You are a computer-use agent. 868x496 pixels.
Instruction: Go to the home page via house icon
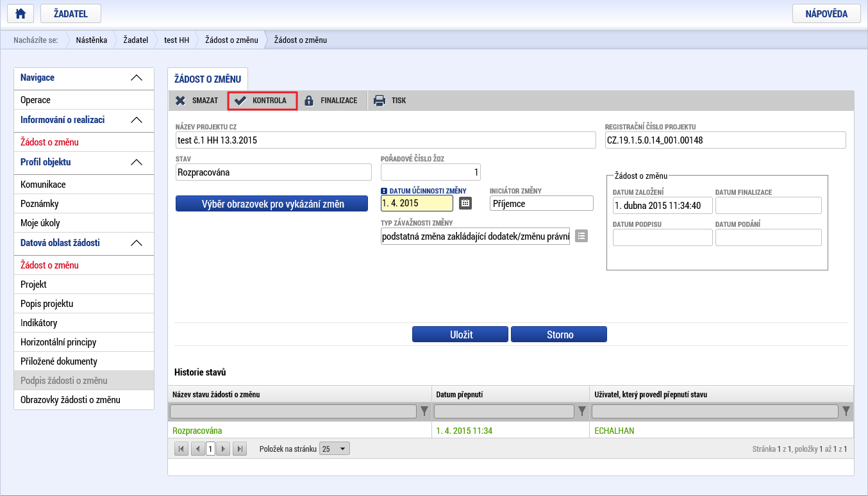20,13
